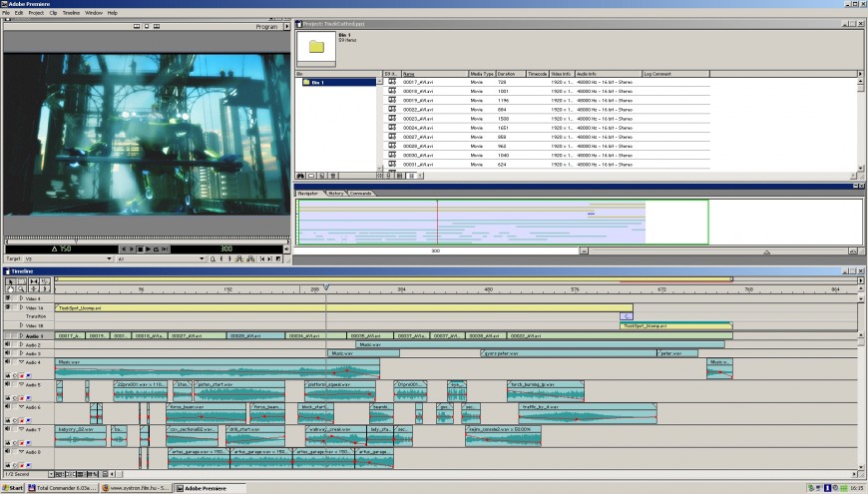
Task: Open the Timeline menu in menu bar
Action: pos(71,13)
